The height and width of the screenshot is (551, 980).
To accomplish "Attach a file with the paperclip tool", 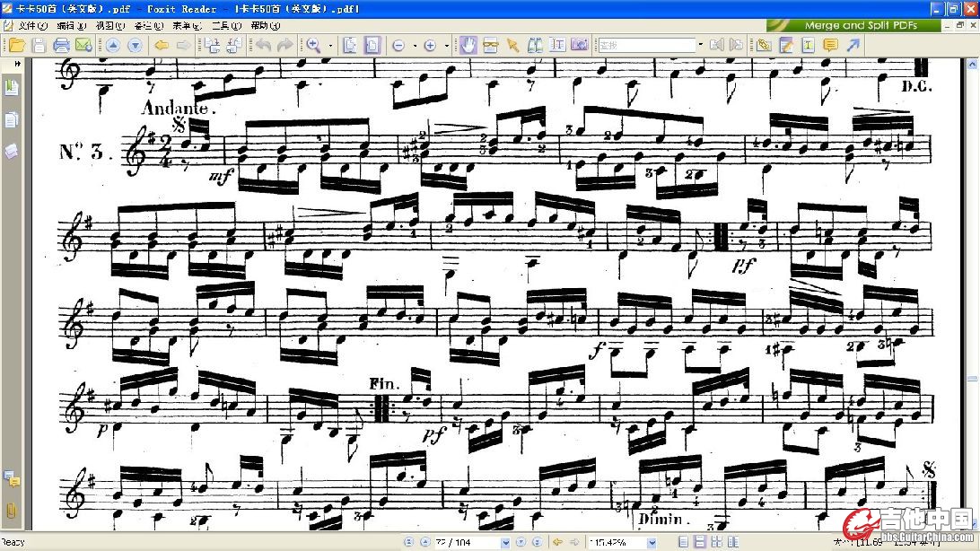I will tap(764, 45).
